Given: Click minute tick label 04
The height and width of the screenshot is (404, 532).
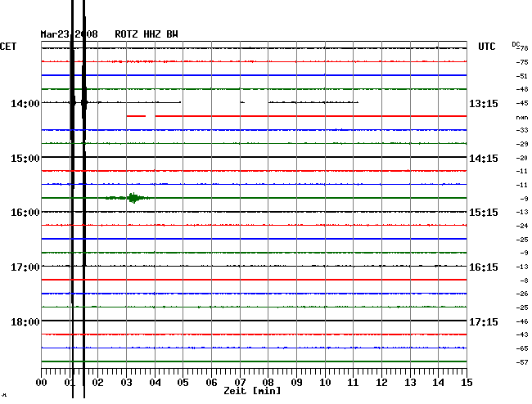Looking at the screenshot, I should (155, 383).
